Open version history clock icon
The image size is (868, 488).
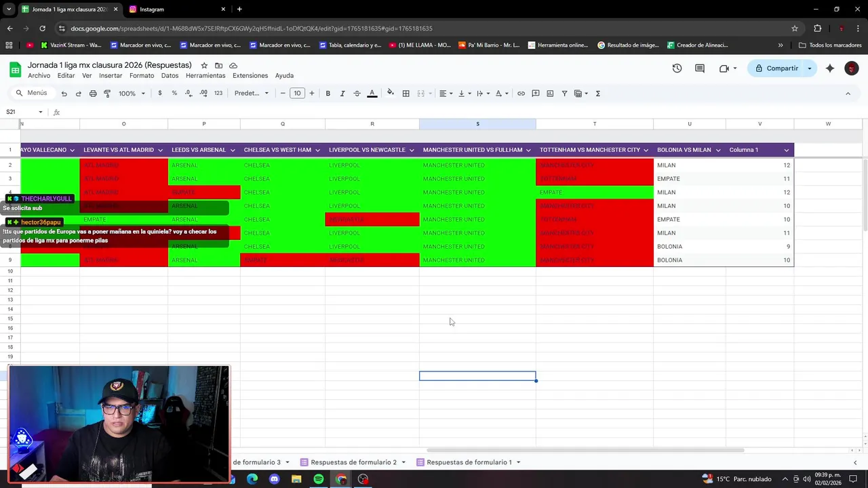point(677,68)
